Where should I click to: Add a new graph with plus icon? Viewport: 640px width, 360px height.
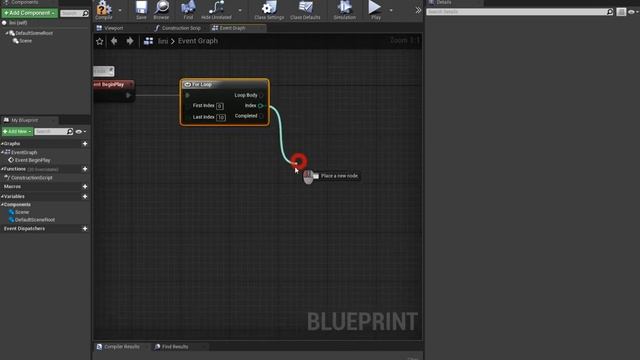[85, 144]
